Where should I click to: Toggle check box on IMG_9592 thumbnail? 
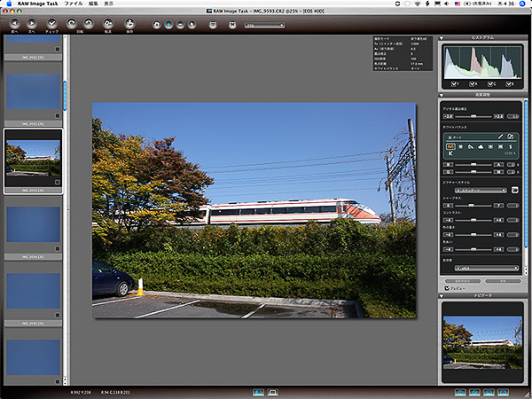(58, 115)
